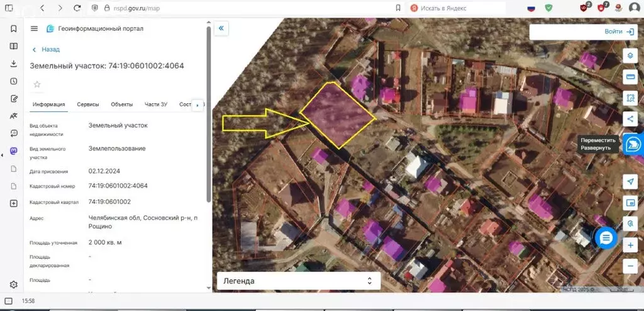
Task: Open the Части ЗУ tab
Action: (156, 105)
